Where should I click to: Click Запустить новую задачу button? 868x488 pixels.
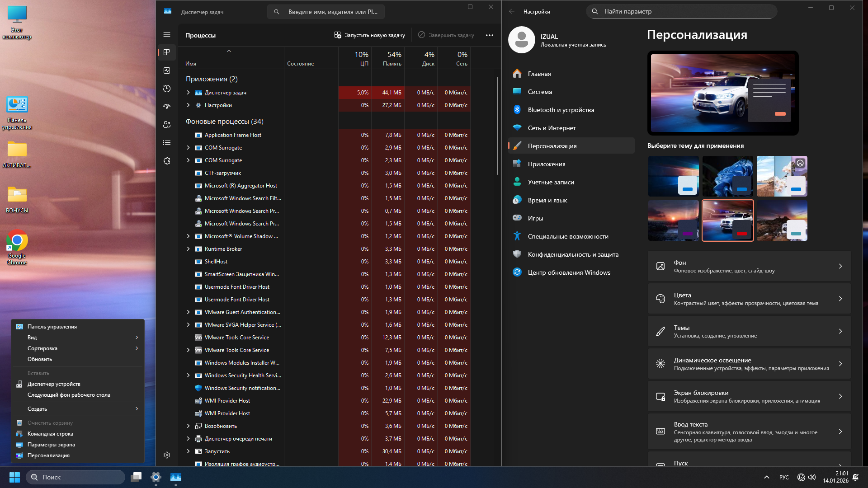coord(369,35)
